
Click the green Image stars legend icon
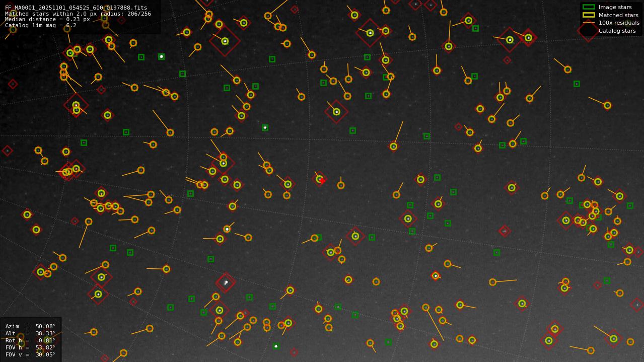tap(588, 7)
